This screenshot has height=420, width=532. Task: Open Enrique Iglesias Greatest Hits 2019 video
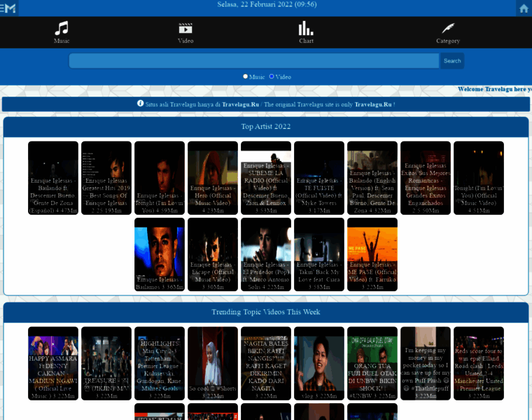click(106, 178)
